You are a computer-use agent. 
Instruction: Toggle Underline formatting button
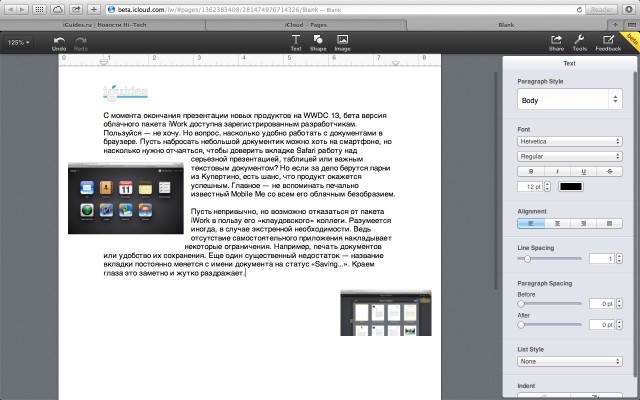pyautogui.click(x=583, y=171)
